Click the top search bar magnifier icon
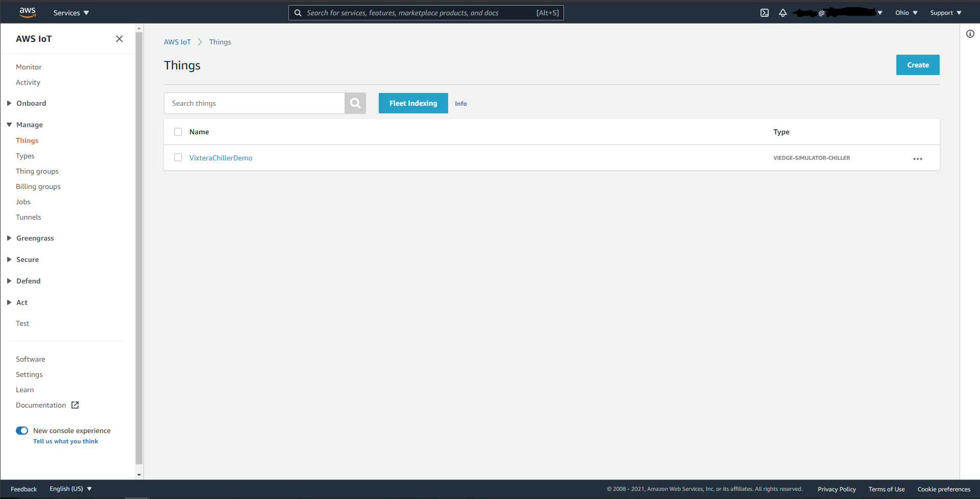 click(x=298, y=13)
